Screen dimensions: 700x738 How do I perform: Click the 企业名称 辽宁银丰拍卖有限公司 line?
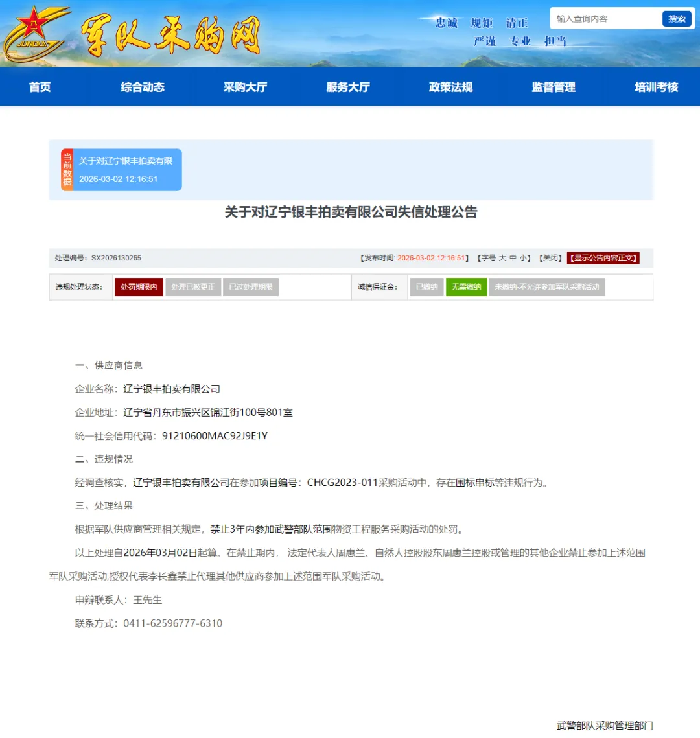pyautogui.click(x=147, y=389)
